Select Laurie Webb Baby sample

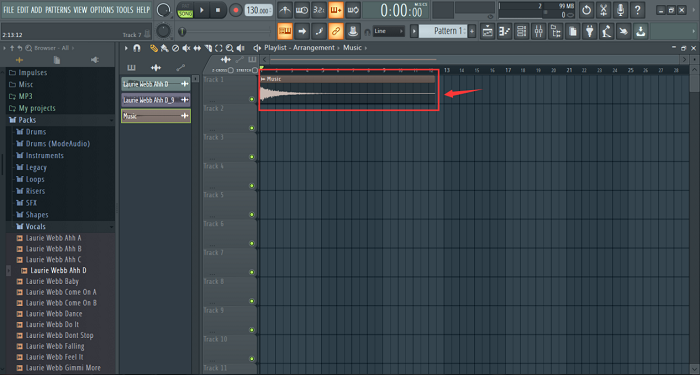(52, 281)
